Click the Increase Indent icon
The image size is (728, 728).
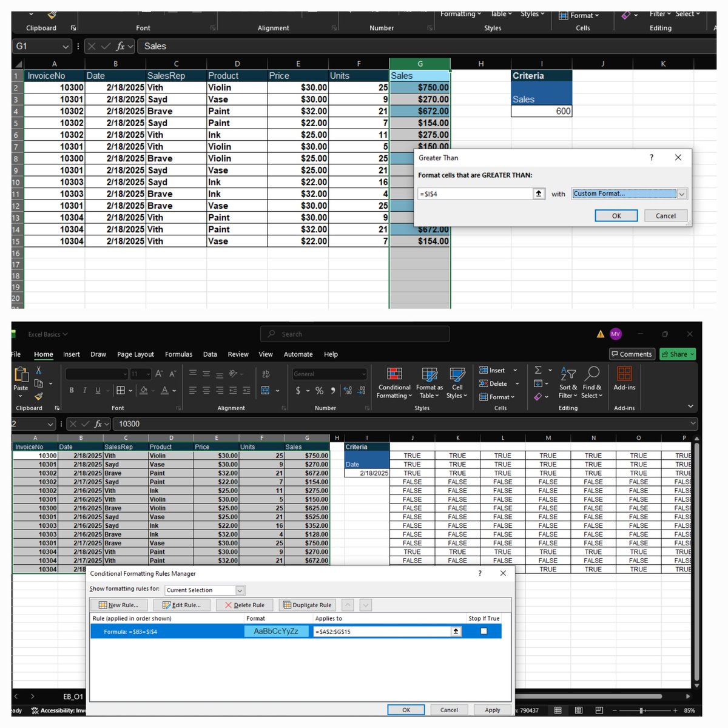(x=246, y=390)
